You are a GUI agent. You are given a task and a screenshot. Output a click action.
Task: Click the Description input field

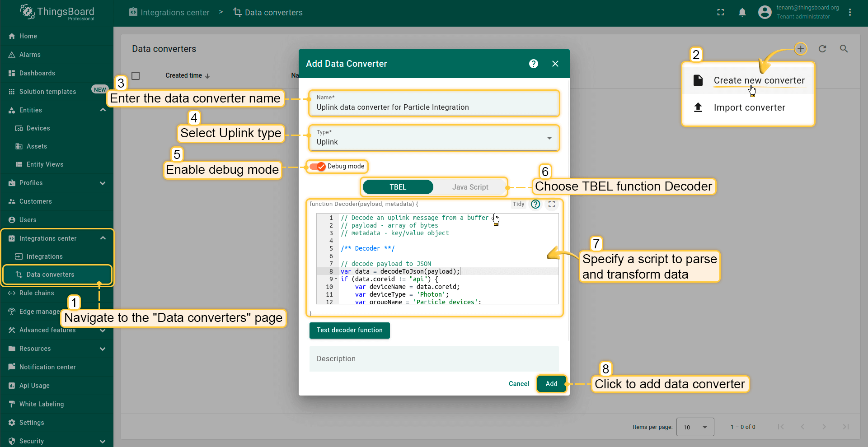point(434,359)
